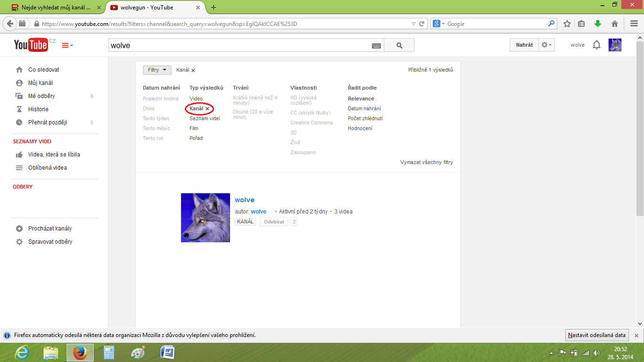This screenshot has height=362, width=644.
Task: Open the YouTube guide menu icon
Action: (67, 45)
